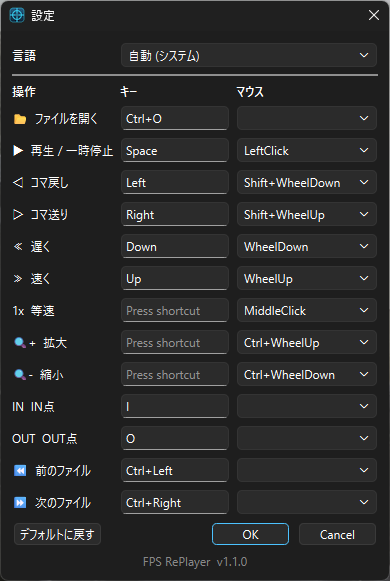The image size is (390, 581).
Task: Open the Ctrl+WheelDown mouse dropdown
Action: [x=307, y=374]
